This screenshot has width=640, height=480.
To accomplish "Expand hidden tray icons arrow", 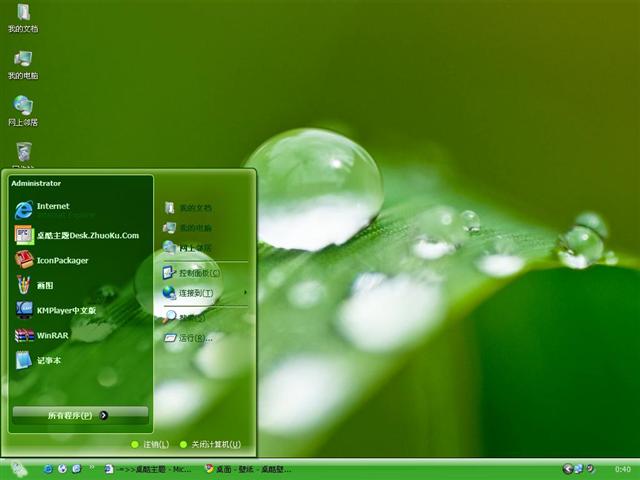I will tap(567, 469).
